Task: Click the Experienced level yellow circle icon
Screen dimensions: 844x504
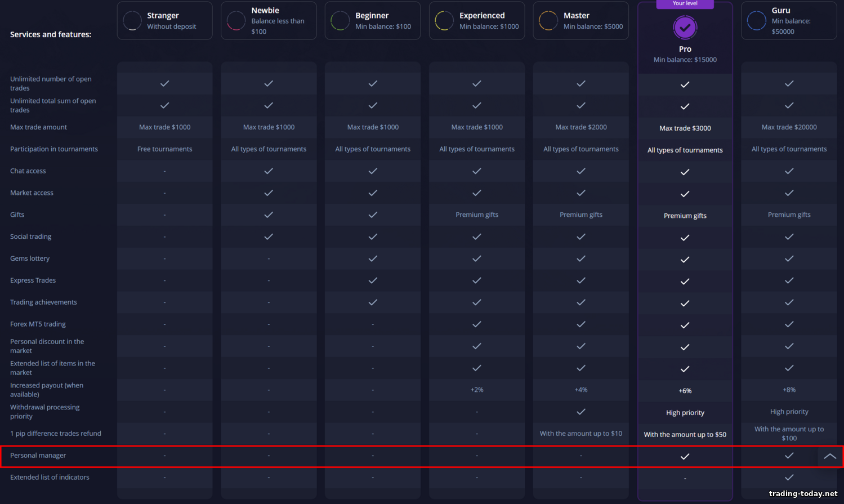Action: coord(444,21)
